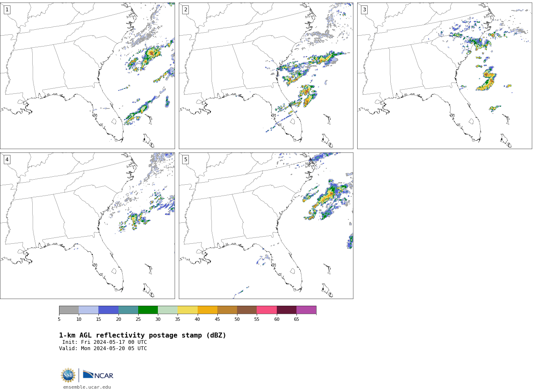Click the NCAR logo
536x392 pixels.
[98, 375]
